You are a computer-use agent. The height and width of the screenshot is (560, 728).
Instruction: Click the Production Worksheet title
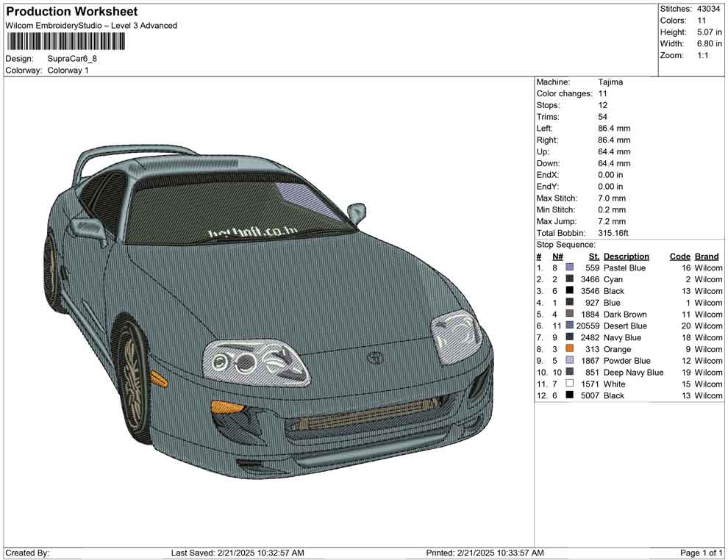(x=71, y=11)
